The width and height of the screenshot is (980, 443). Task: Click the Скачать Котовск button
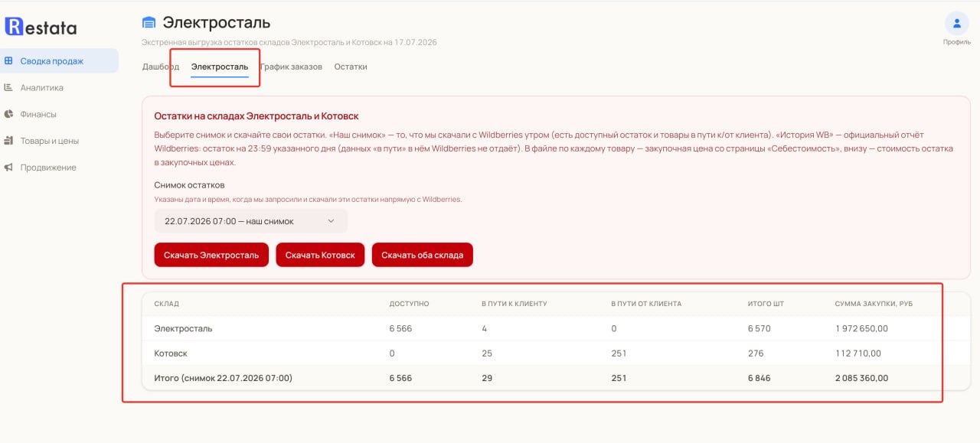320,255
